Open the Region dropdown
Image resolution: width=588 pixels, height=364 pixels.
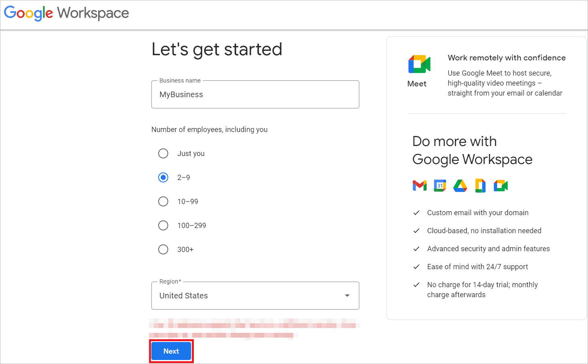255,296
